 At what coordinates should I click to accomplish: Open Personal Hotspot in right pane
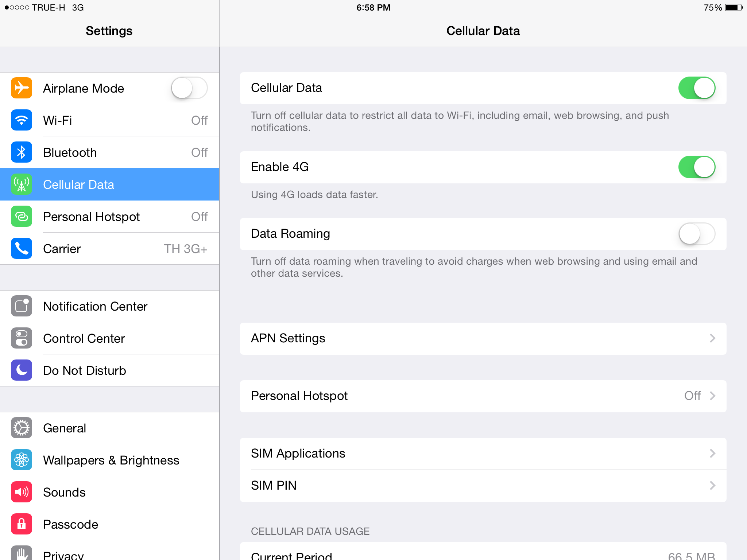click(483, 396)
